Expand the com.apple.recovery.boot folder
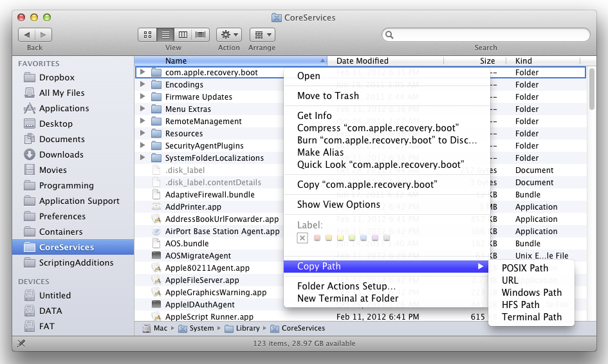The image size is (608, 364). point(142,72)
